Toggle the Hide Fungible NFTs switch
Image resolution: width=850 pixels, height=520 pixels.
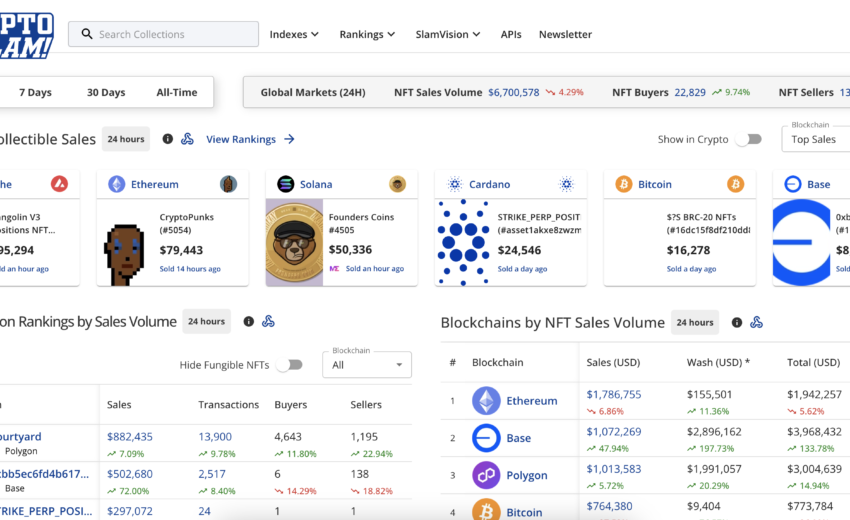pos(289,365)
